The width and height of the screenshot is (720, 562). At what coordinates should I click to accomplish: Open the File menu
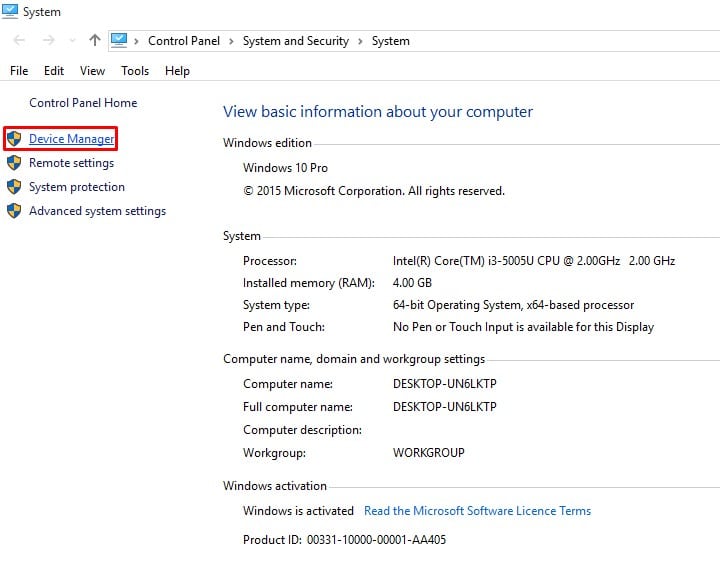(x=19, y=71)
